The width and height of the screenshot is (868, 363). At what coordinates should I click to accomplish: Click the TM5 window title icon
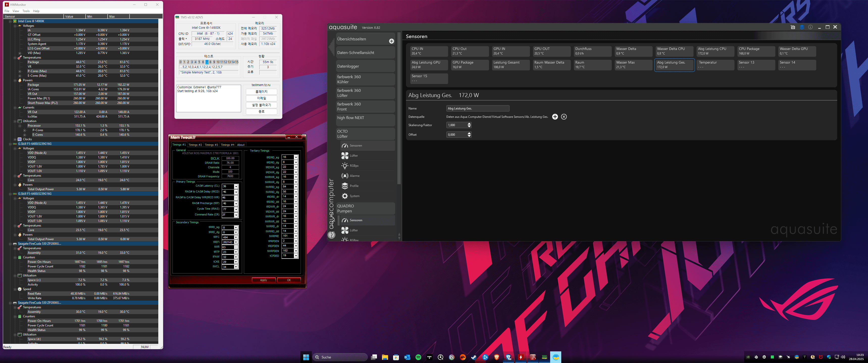pos(177,17)
